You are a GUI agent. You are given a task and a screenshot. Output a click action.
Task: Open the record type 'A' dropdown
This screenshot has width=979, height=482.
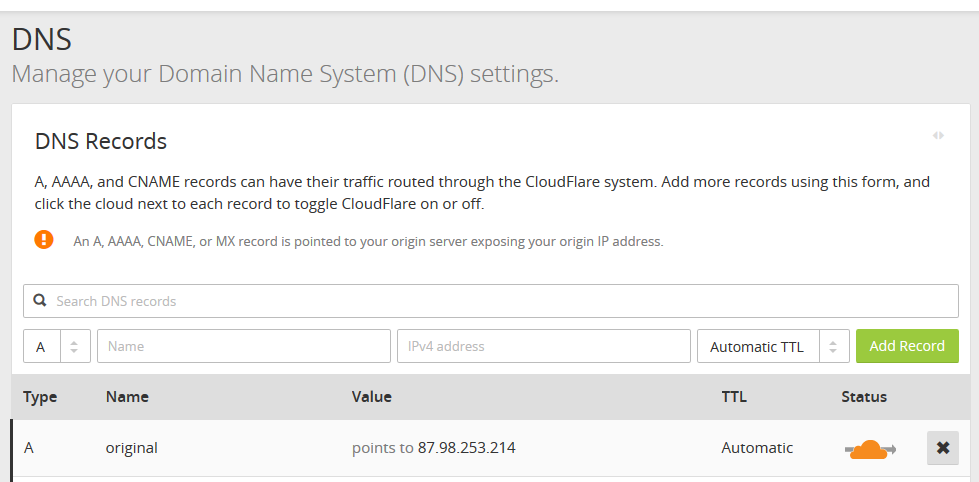pos(42,347)
